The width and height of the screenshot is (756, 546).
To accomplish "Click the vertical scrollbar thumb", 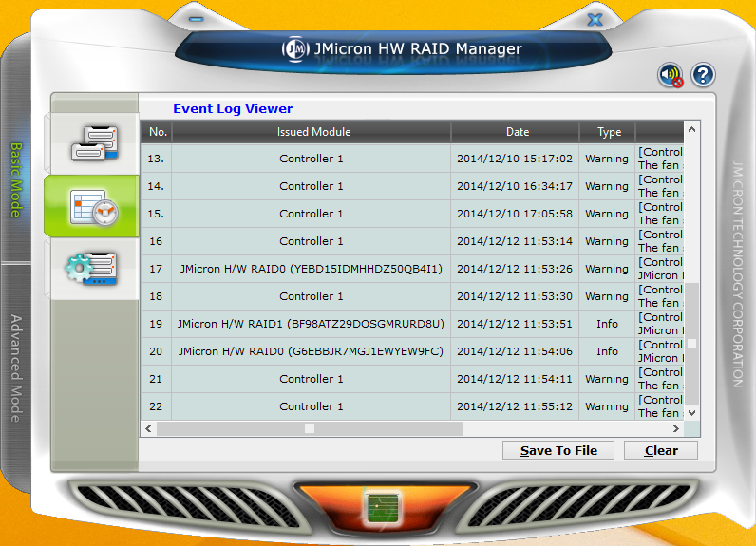I will (691, 344).
